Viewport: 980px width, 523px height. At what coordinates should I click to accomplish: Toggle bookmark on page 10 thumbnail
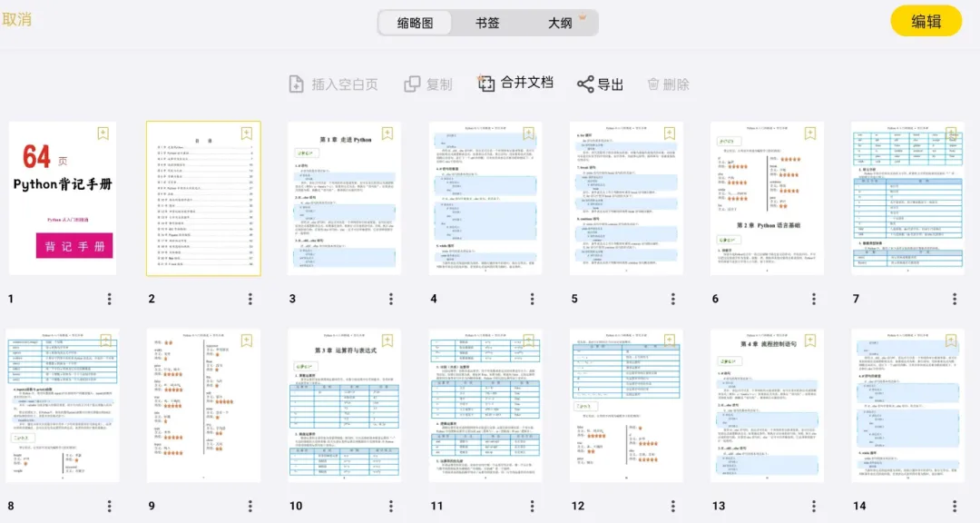[387, 340]
